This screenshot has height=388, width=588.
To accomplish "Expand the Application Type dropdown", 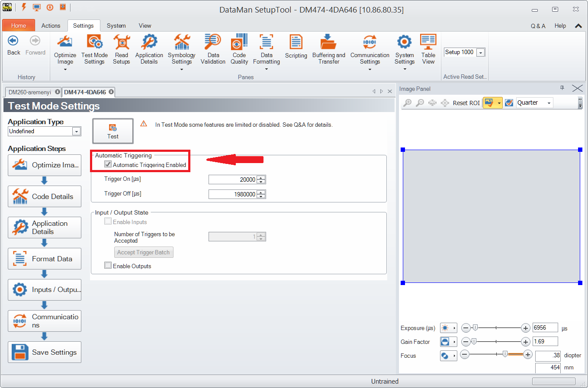I will 76,131.
